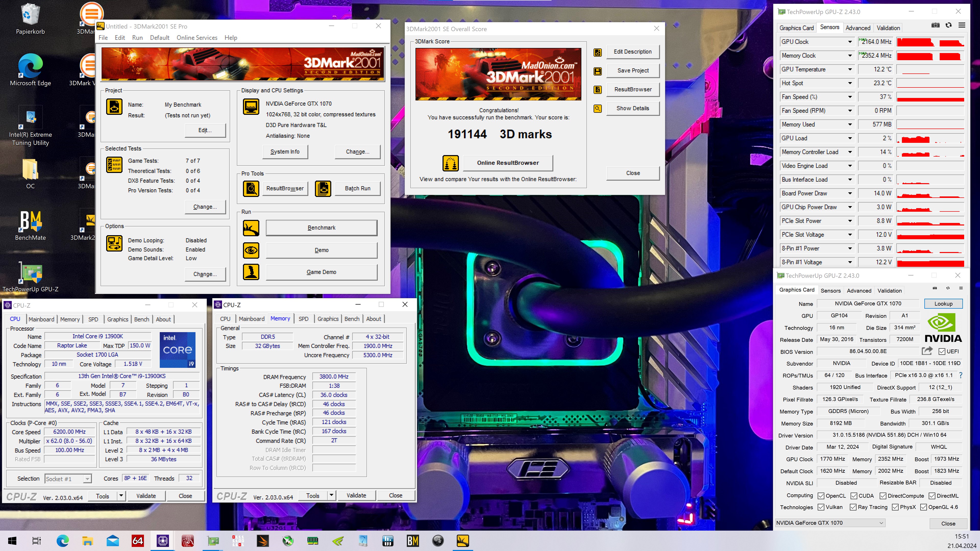Open the Run menu in 3DMark2001
Viewport: 980px width, 551px height.
click(x=137, y=38)
